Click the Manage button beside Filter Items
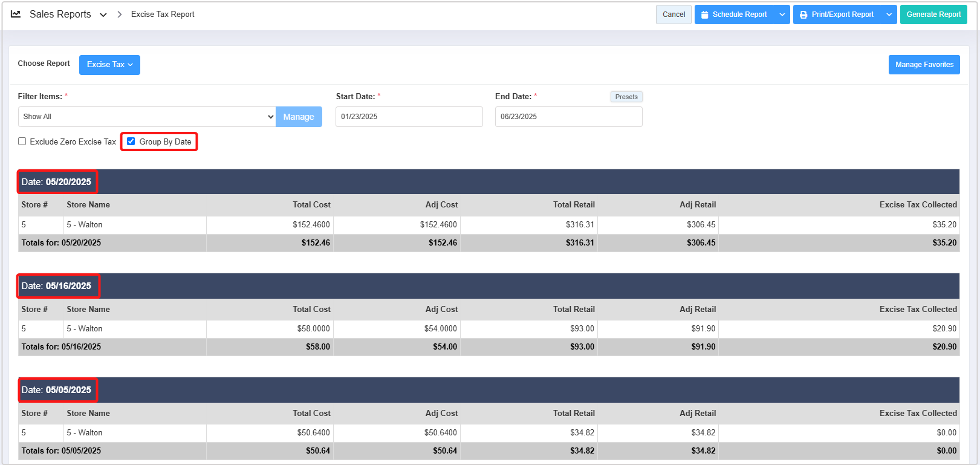This screenshot has width=980, height=465. 299,117
